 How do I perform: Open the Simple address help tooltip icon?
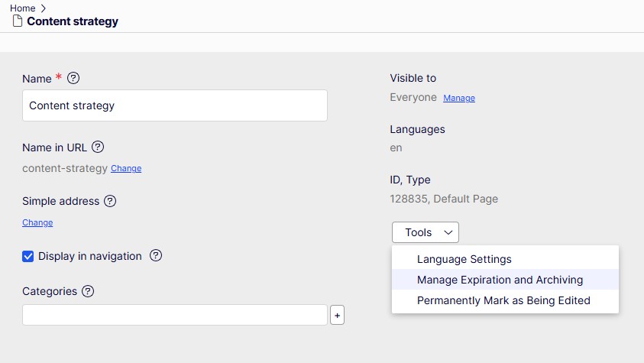[110, 201]
